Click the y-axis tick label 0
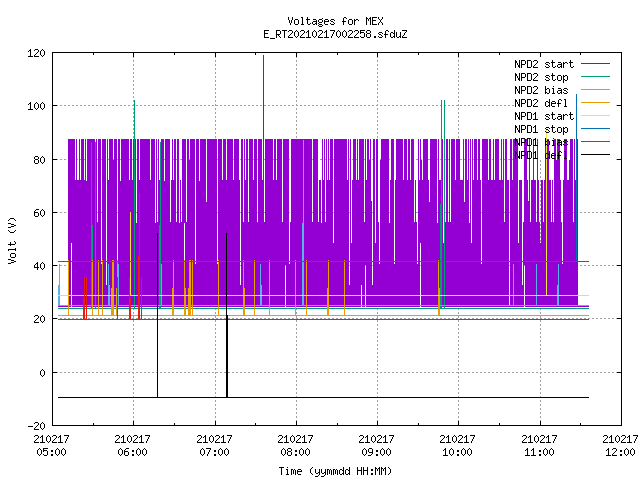The image size is (640, 480). [x=43, y=373]
